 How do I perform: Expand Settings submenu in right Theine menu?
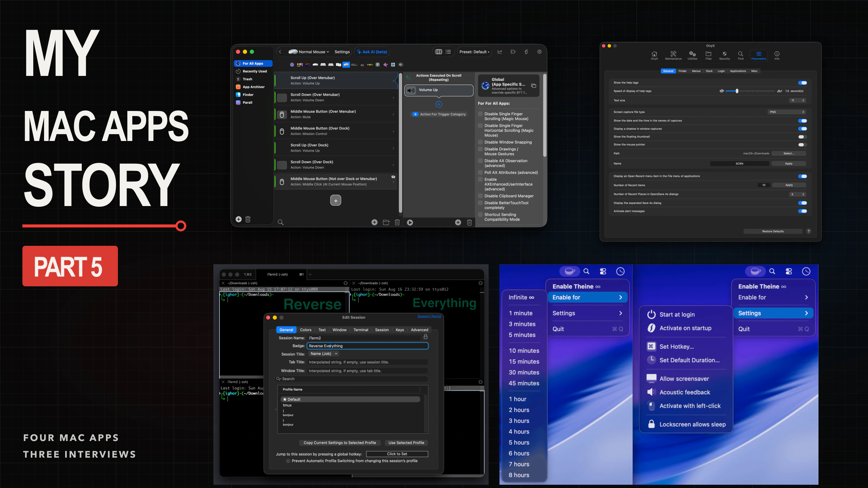click(773, 313)
